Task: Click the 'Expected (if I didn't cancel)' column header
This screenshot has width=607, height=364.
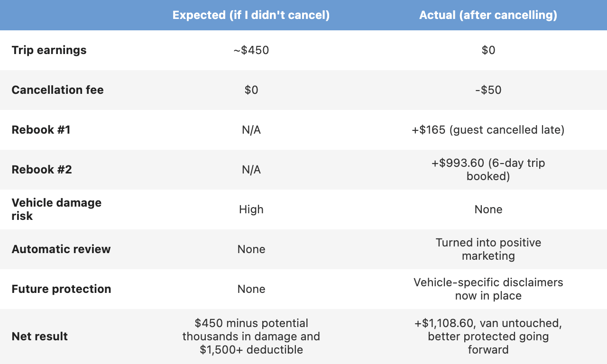Action: (x=251, y=15)
